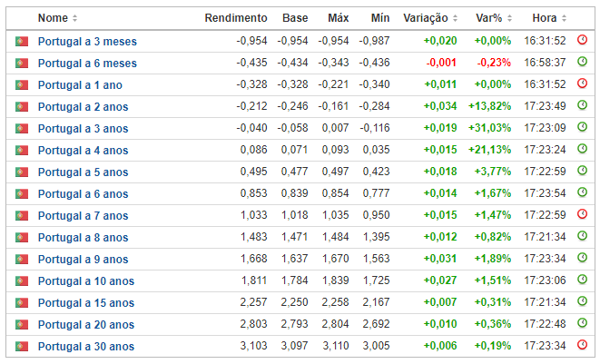Click the 2,250 Base value

tap(294, 302)
